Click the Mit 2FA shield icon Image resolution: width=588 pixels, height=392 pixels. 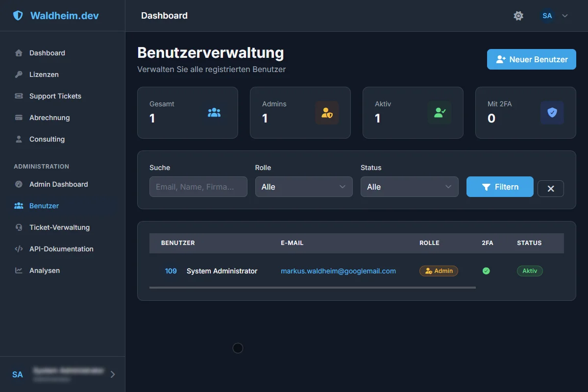[552, 113]
